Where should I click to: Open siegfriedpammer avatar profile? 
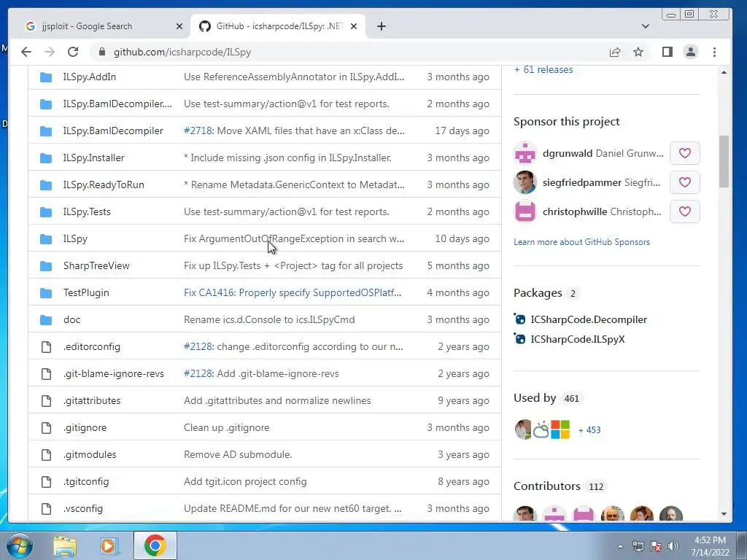[525, 182]
